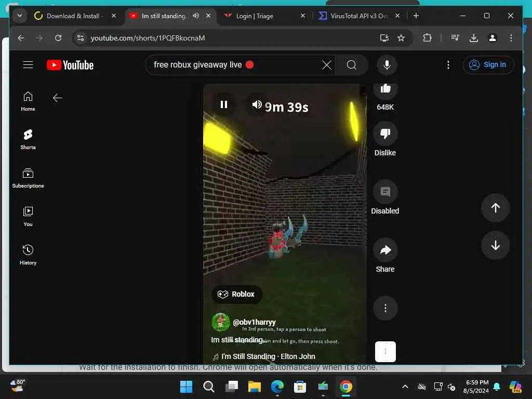Viewport: 532px width, 399px height.
Task: Mute the tab using speaker icon
Action: coord(196,16)
